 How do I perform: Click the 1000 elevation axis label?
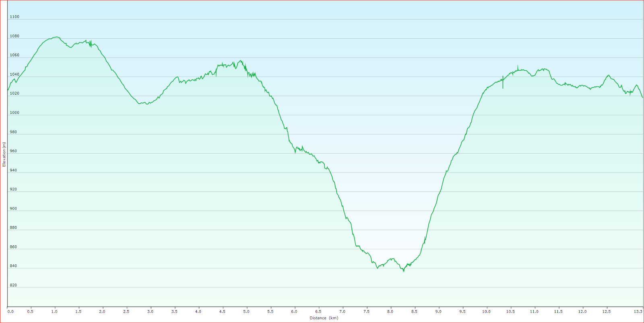[14, 113]
